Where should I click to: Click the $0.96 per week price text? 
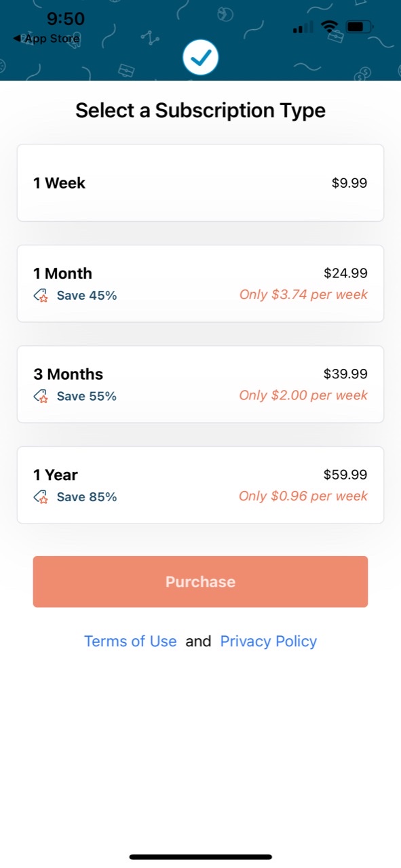(x=303, y=496)
